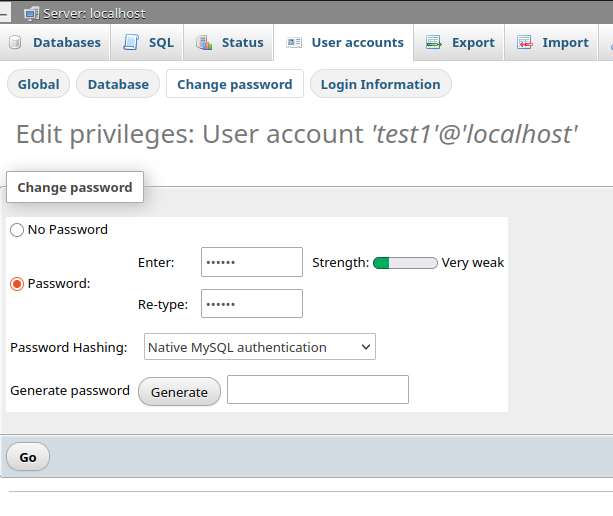Open the Global privileges sub-tab

(38, 84)
